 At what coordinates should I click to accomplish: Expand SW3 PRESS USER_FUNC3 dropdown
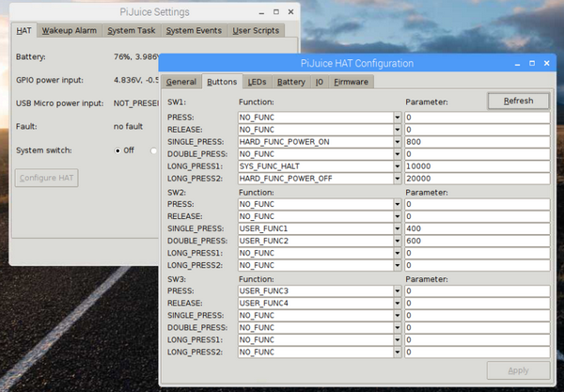397,290
